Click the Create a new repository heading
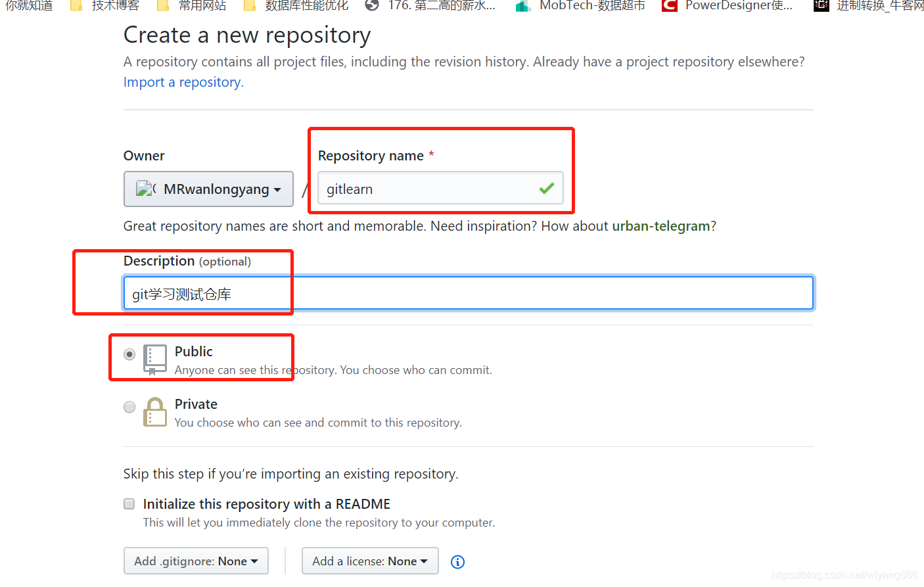The width and height of the screenshot is (924, 587). (247, 35)
